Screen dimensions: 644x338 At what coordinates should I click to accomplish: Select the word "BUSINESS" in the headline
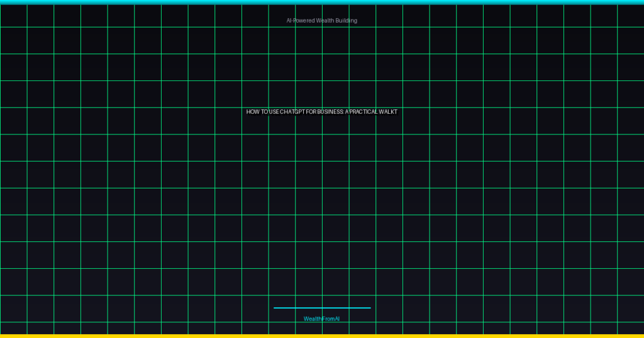330,112
